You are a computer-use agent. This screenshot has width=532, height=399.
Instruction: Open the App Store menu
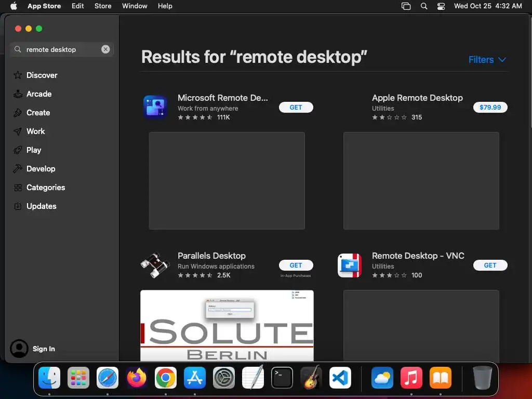coord(44,6)
